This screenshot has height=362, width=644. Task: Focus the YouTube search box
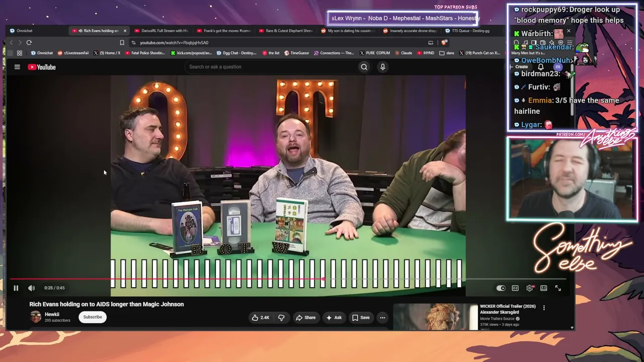pos(272,67)
